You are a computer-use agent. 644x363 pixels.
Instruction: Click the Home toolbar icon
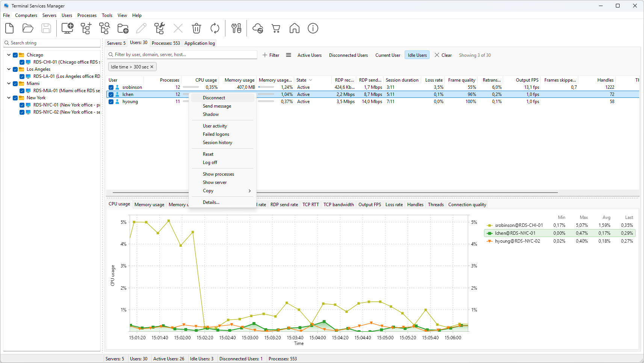pos(295,28)
